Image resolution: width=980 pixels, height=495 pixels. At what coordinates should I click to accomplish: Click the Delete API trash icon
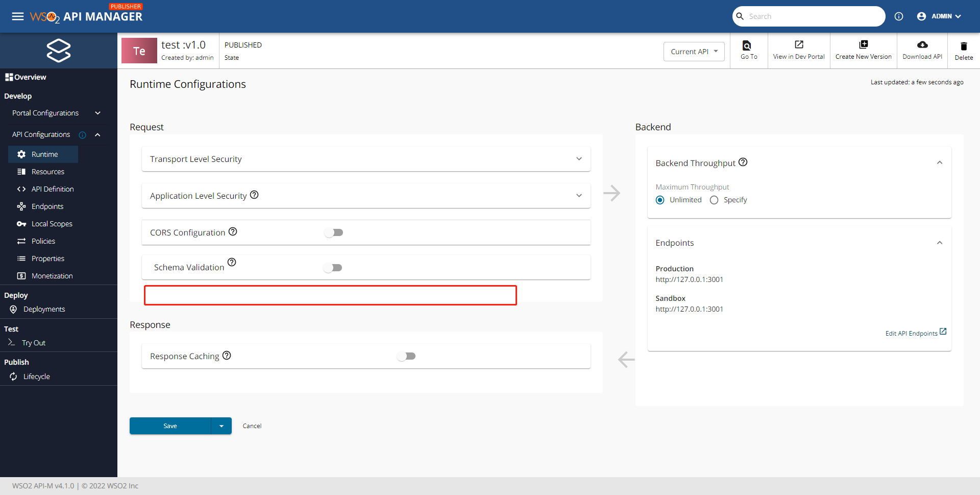pyautogui.click(x=964, y=45)
